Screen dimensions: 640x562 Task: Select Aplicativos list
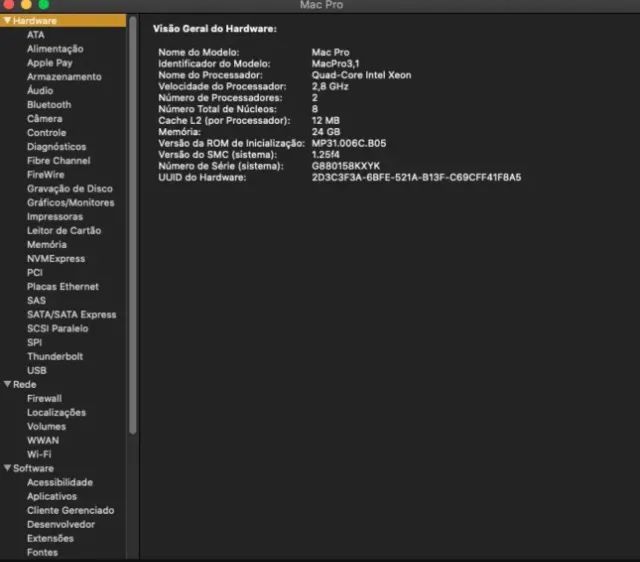tap(52, 496)
